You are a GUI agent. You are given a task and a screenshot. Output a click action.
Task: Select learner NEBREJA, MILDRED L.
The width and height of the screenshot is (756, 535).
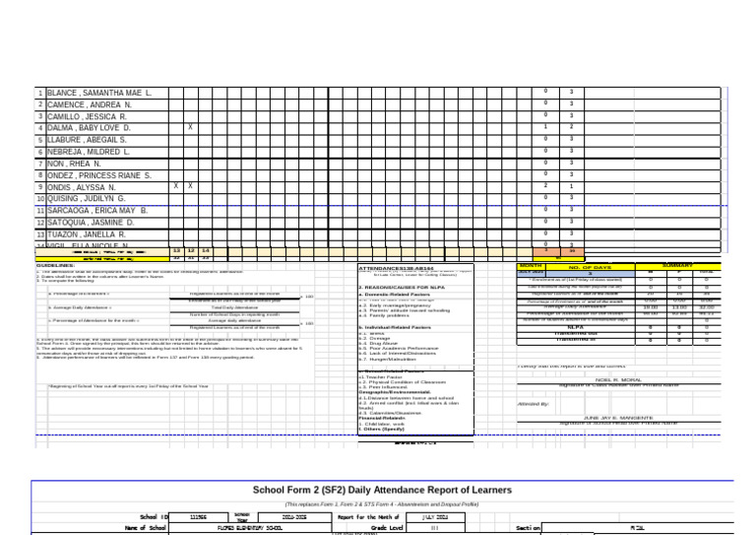[89, 152]
